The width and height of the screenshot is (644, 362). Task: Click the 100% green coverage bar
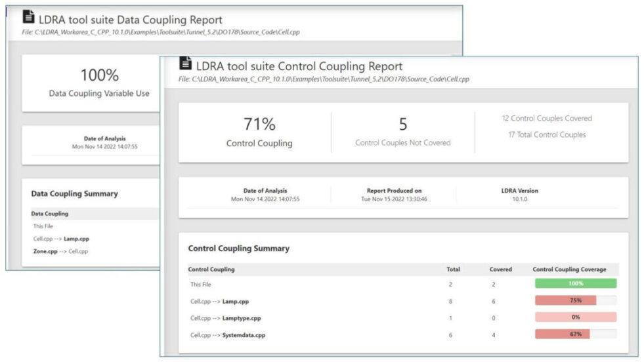(x=576, y=283)
